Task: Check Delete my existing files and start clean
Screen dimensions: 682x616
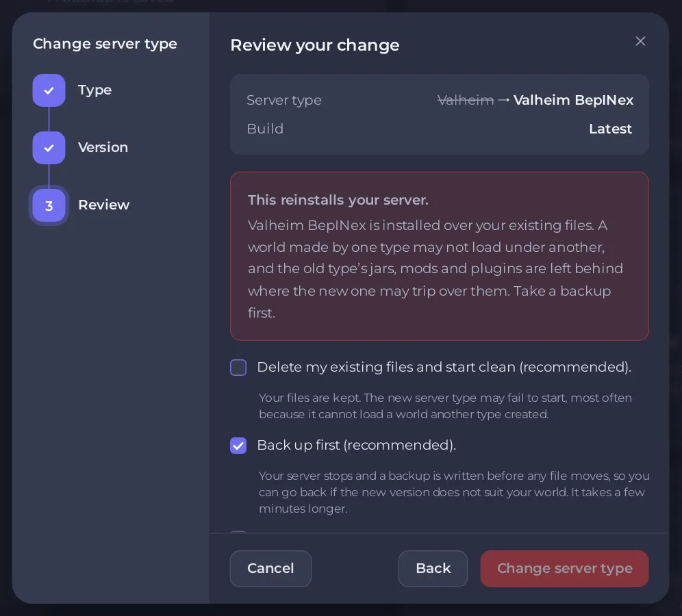Action: pos(238,368)
